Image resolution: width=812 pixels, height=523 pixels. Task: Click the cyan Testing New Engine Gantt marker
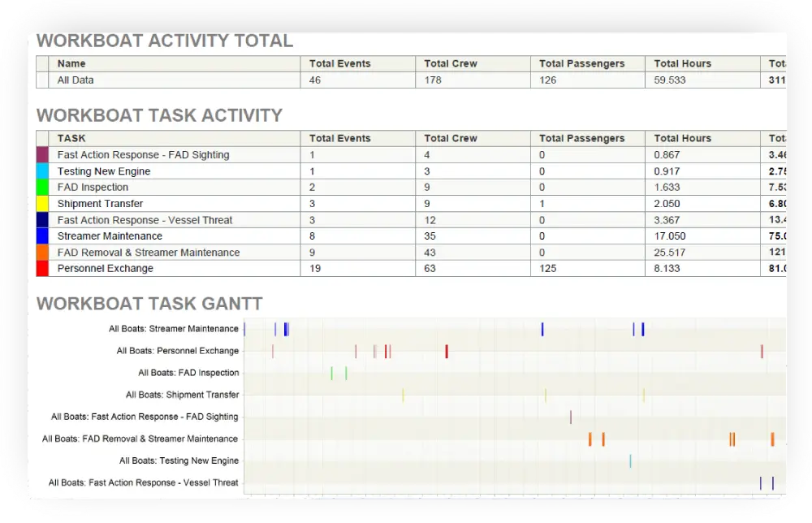tap(630, 460)
